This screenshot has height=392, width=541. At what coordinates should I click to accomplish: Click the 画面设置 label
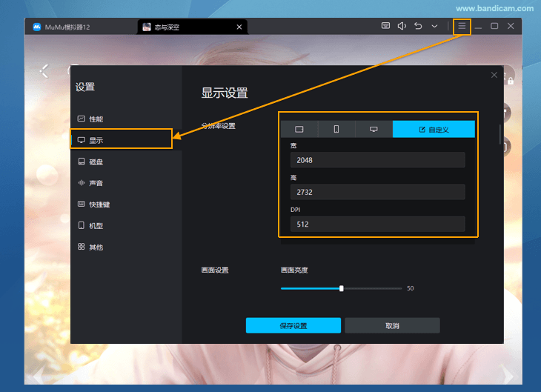[215, 270]
